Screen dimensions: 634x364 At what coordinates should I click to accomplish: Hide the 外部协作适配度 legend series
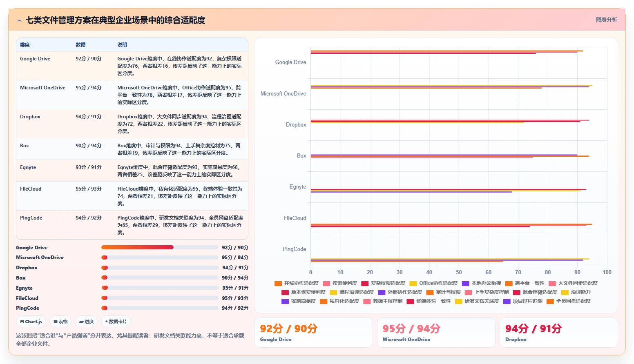click(400, 292)
